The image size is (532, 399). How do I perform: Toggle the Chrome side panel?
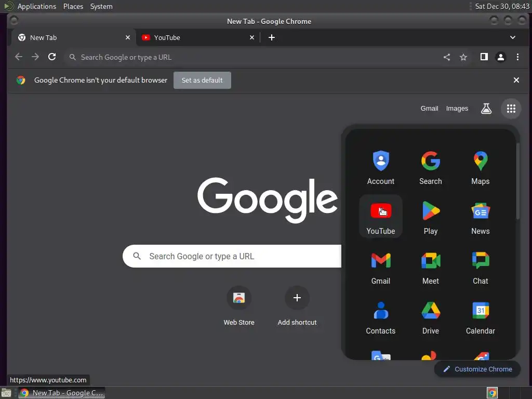pos(484,57)
